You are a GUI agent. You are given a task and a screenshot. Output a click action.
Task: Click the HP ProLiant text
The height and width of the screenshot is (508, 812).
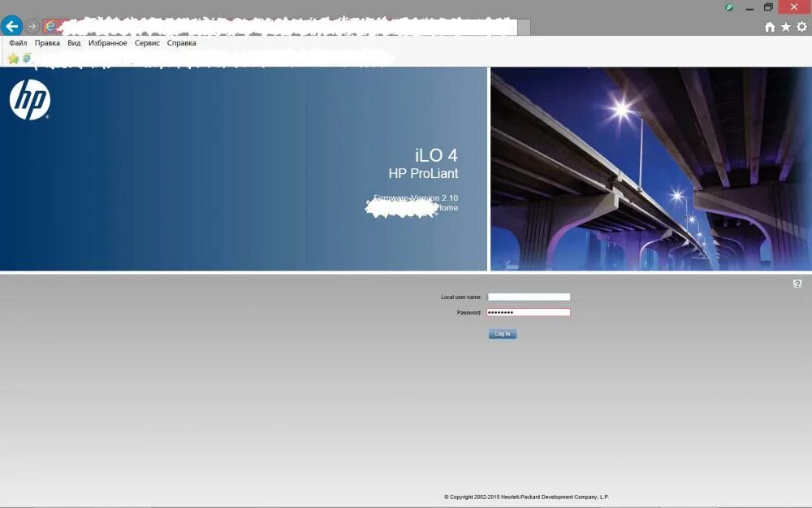(x=423, y=173)
